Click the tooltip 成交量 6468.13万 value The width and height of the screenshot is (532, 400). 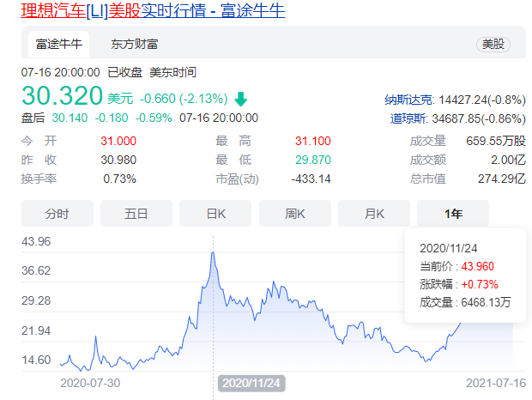[486, 302]
